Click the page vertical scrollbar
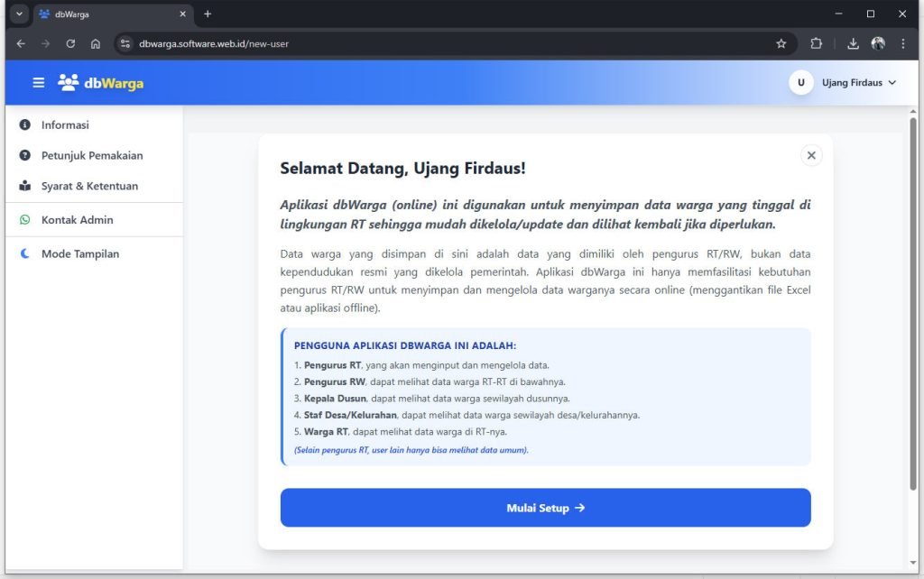The height and width of the screenshot is (579, 924). tap(912, 271)
